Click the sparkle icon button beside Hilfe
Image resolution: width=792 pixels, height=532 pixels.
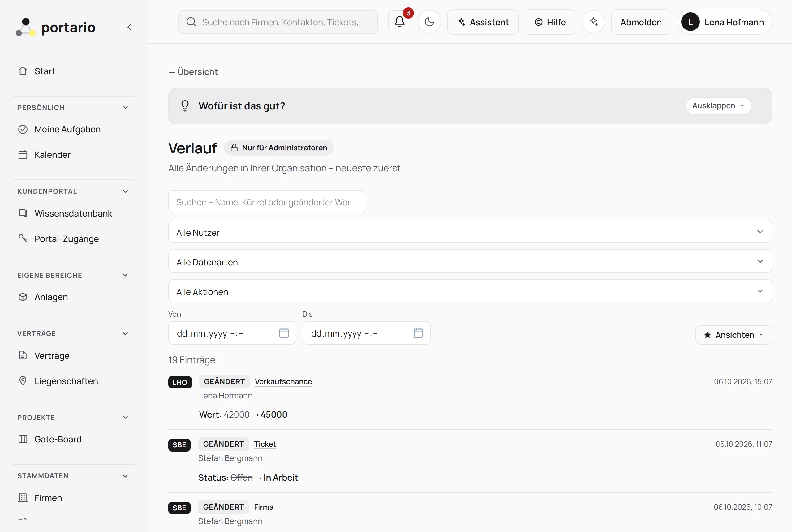pos(593,22)
